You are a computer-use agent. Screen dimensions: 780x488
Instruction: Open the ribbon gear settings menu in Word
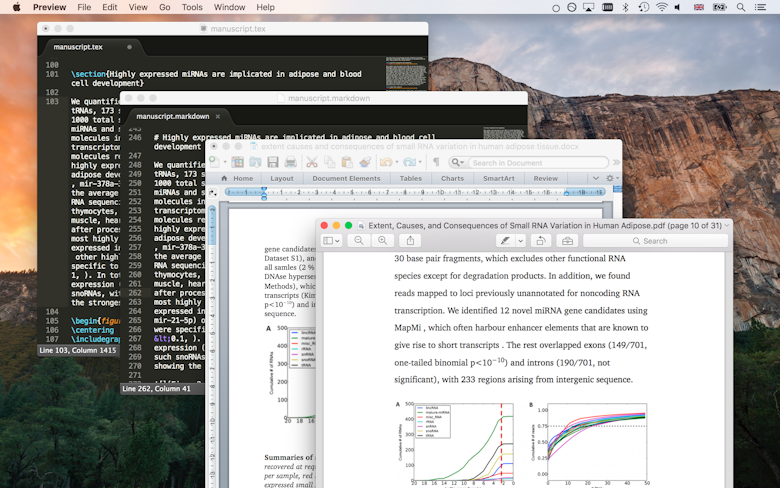click(611, 178)
